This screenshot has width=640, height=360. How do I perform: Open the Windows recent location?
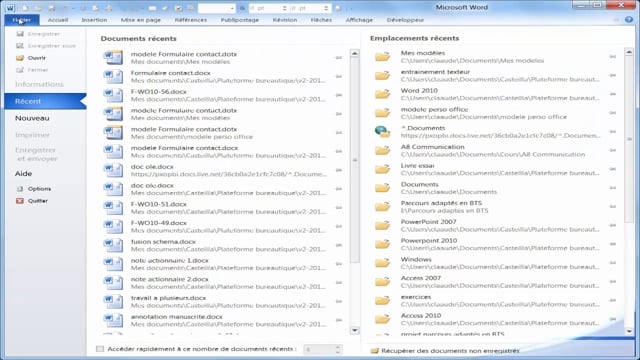[x=495, y=263]
